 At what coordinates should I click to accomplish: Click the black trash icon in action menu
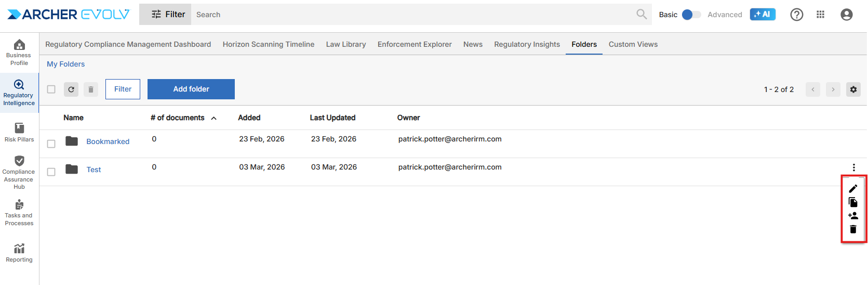[x=853, y=229]
